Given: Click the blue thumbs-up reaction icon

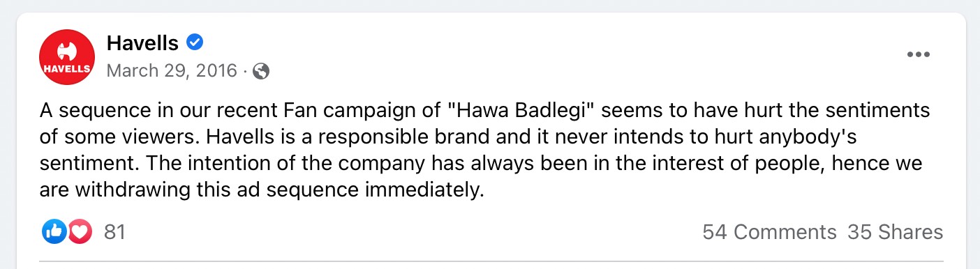Looking at the screenshot, I should click(54, 232).
